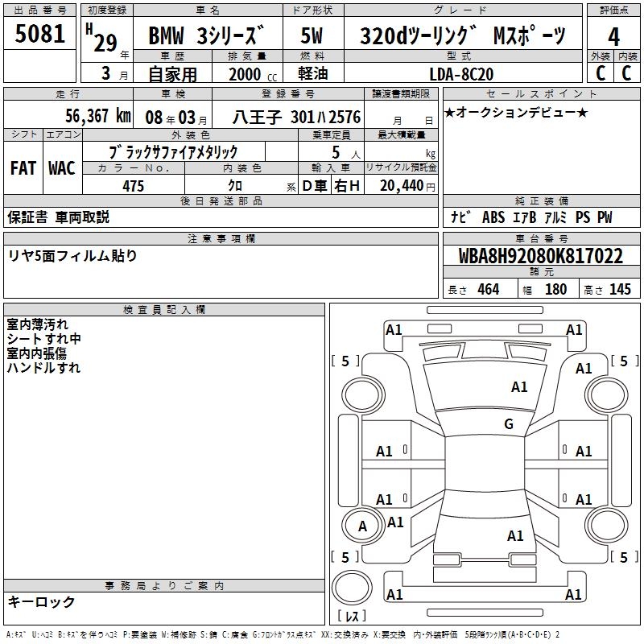Click the model code LDA-8C20

tap(461, 74)
